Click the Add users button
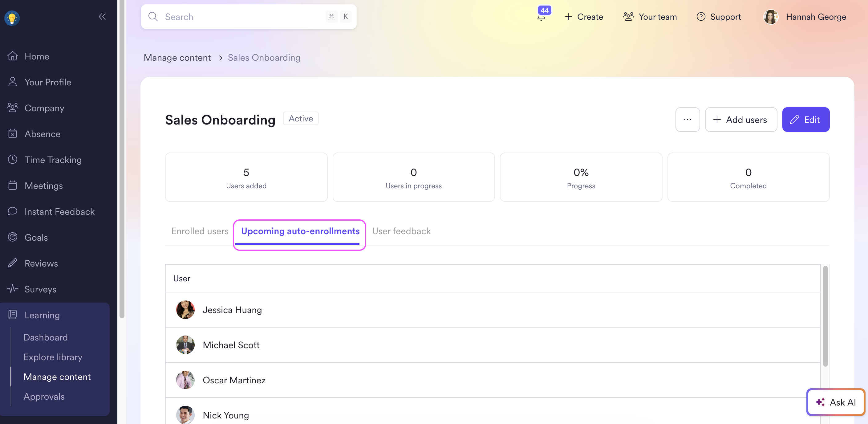Image resolution: width=868 pixels, height=424 pixels. (x=740, y=120)
